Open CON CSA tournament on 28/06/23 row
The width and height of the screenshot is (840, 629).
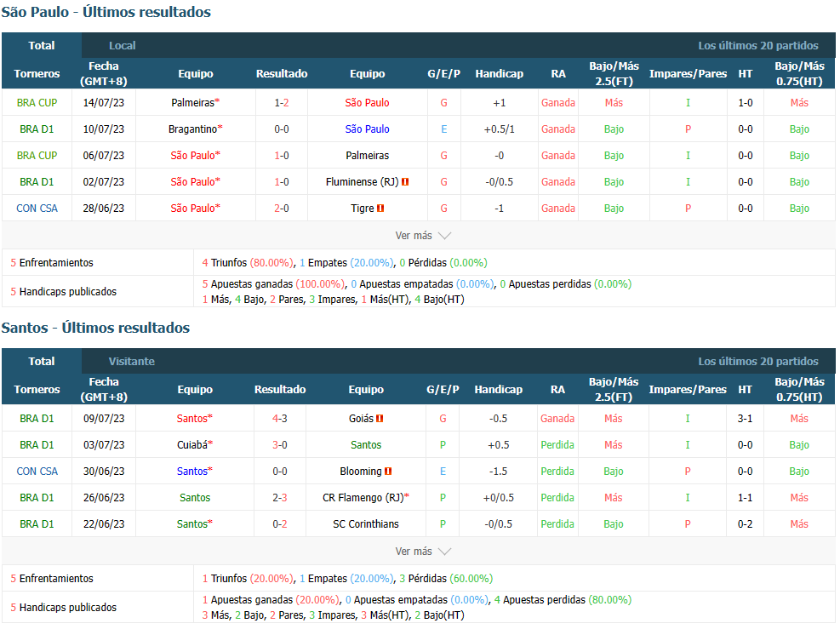pyautogui.click(x=37, y=208)
